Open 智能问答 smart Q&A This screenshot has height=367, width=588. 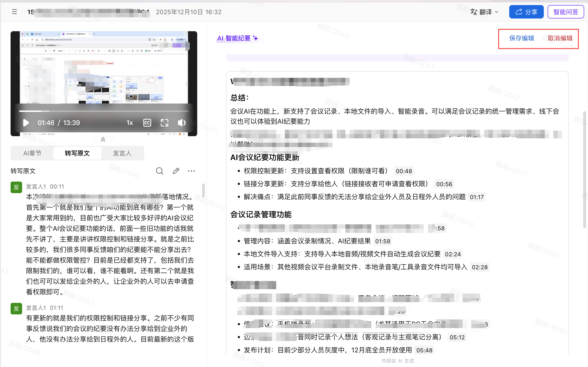point(565,12)
